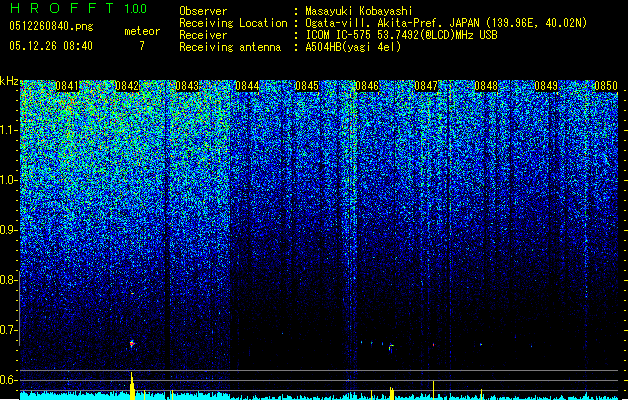Click the Receiving antenna label
This screenshot has width=629, height=400.
[230, 47]
